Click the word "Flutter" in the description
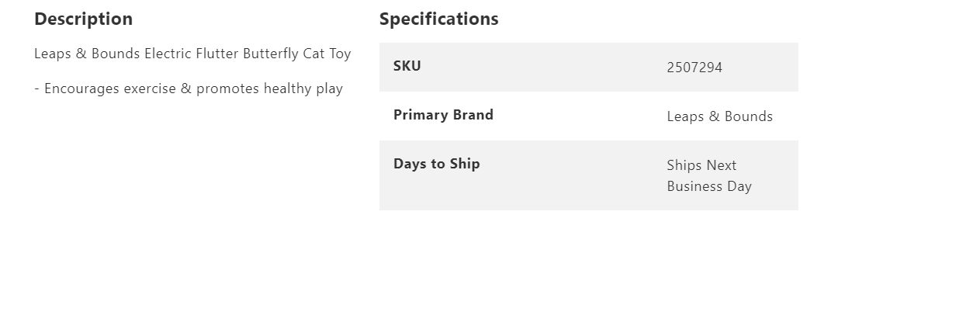The image size is (980, 312). (216, 54)
